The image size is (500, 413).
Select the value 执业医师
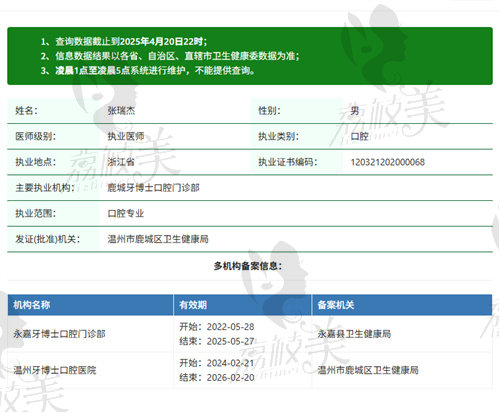point(126,136)
